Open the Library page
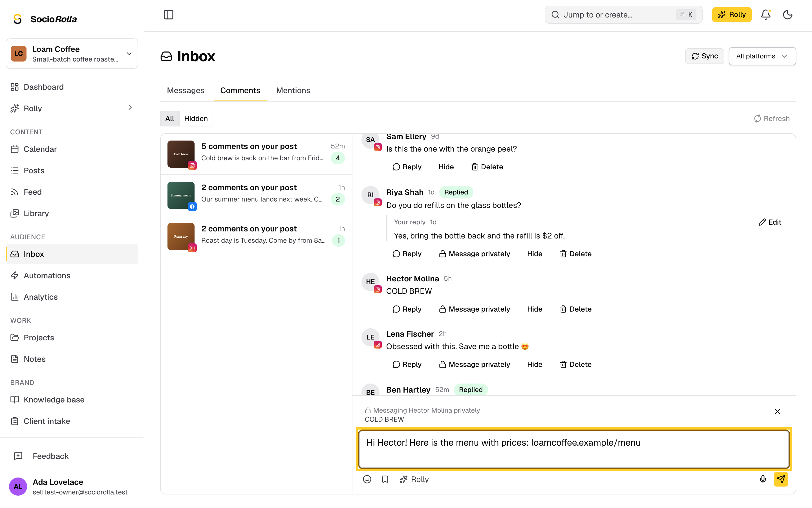Image resolution: width=812 pixels, height=508 pixels. point(72,214)
